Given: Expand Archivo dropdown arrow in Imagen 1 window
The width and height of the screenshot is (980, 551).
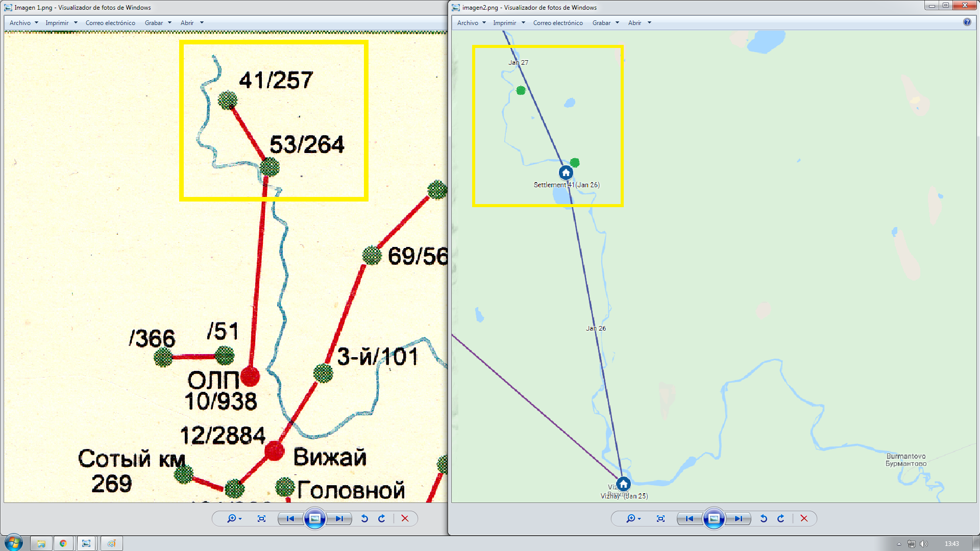Looking at the screenshot, I should click(36, 23).
